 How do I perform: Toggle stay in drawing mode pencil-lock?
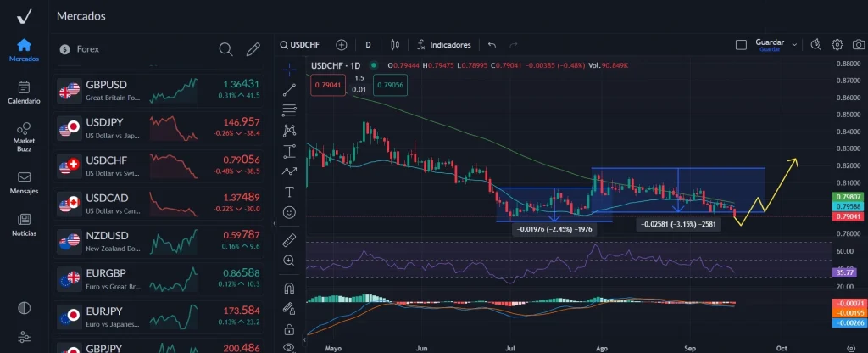tap(289, 308)
